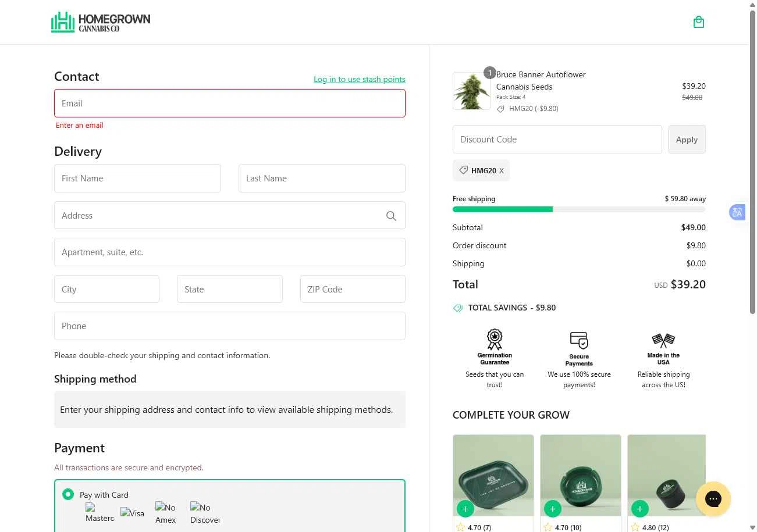Click the Subtotal $49.00 value

(x=694, y=227)
